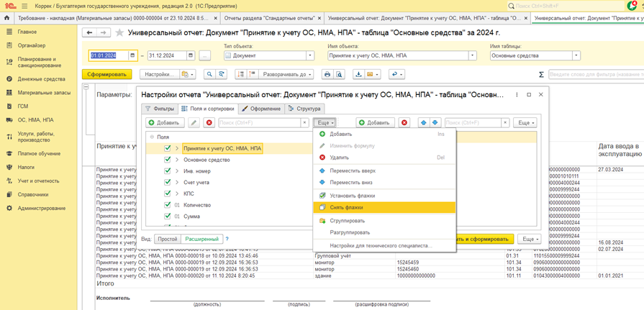The width and height of the screenshot is (644, 310).
Task: Send report by email envelope icon
Action: point(372,74)
